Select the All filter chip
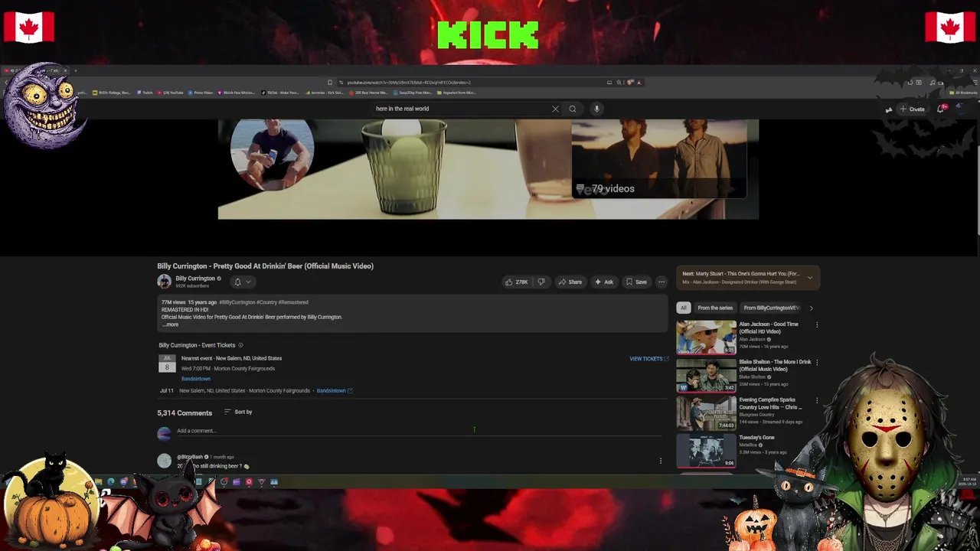Image resolution: width=980 pixels, height=551 pixels. point(684,308)
